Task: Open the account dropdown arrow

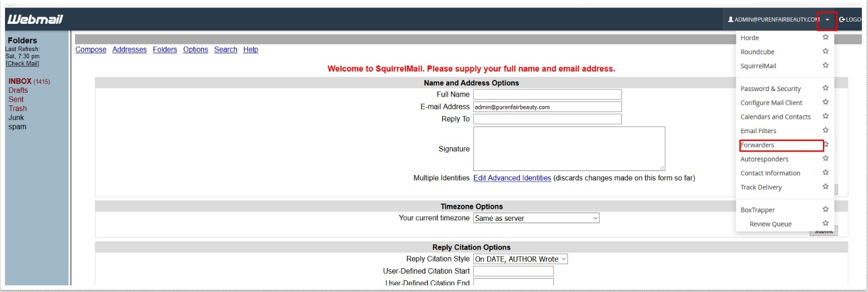Action: (827, 20)
